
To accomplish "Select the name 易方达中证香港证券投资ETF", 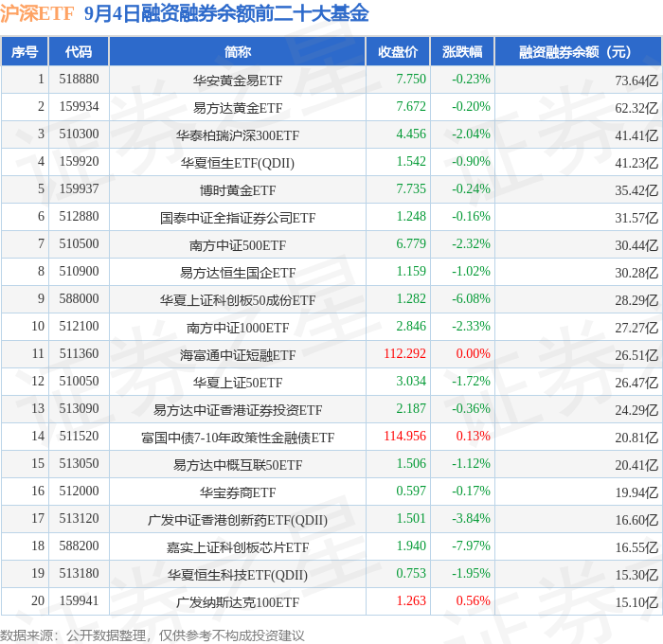I will (x=238, y=410).
